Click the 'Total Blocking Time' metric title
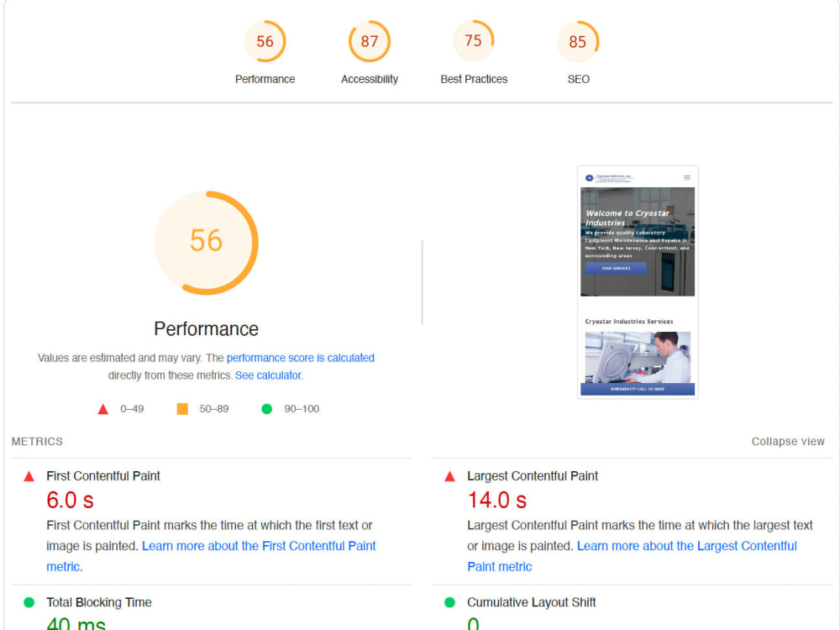This screenshot has width=840, height=630. tap(98, 602)
